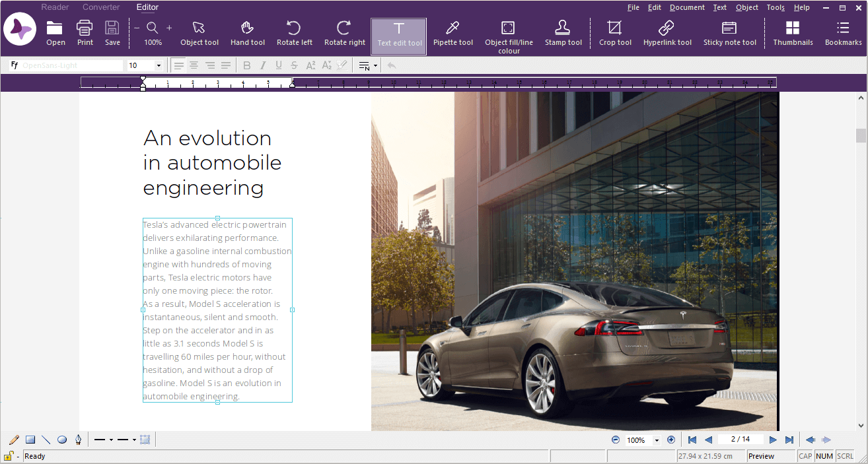Screen dimensions: 868x464
Task: Zoom out with the top toolbar minus
Action: [x=137, y=28]
